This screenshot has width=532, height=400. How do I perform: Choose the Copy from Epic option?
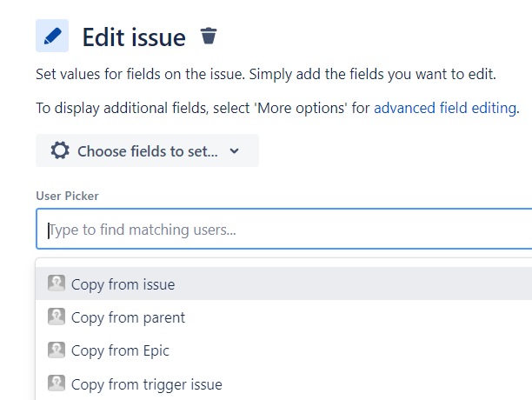[x=283, y=350]
